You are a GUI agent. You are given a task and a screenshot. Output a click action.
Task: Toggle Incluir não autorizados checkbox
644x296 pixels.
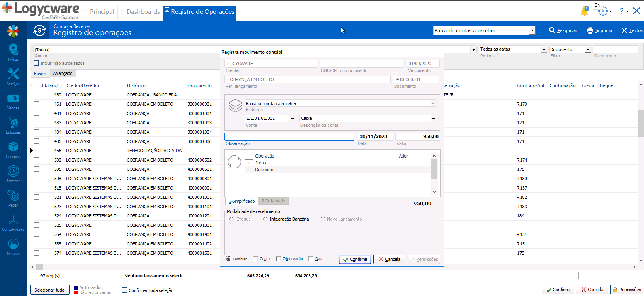36,63
